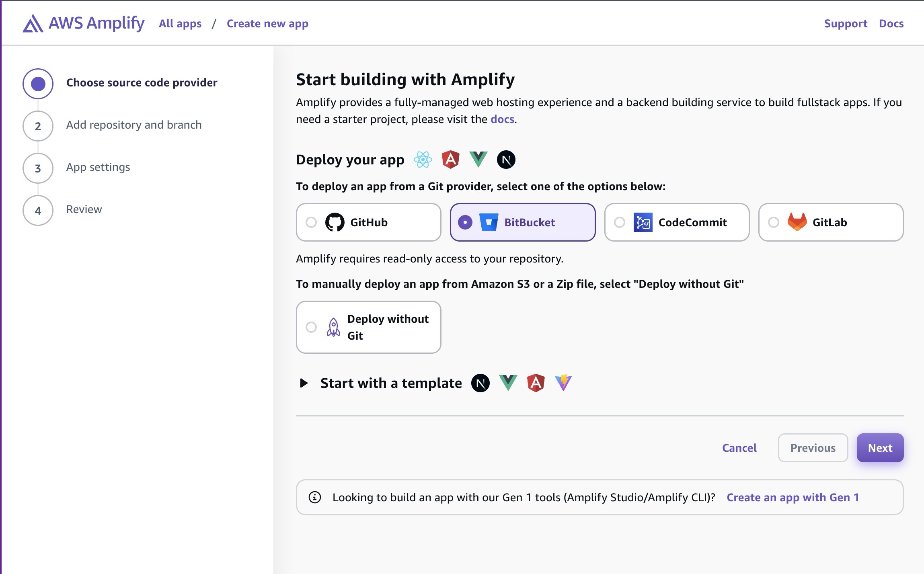924x574 pixels.
Task: Click the rocket icon for Deploy without Git
Action: click(x=333, y=327)
